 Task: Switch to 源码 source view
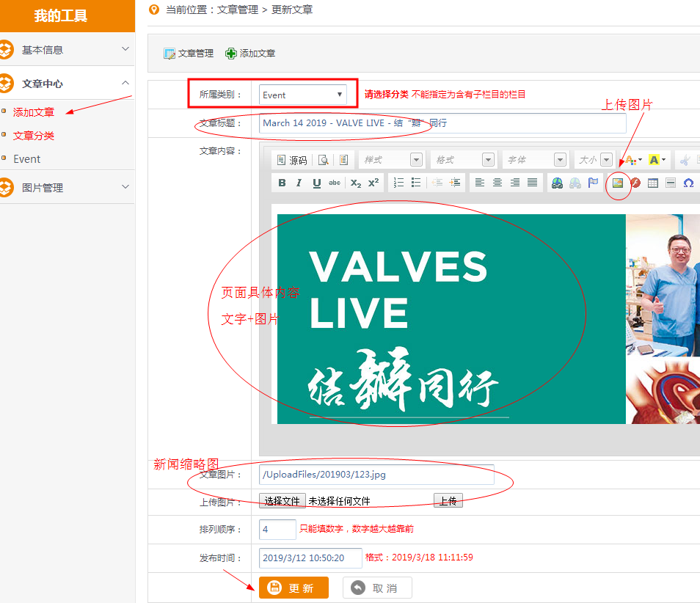tap(292, 160)
